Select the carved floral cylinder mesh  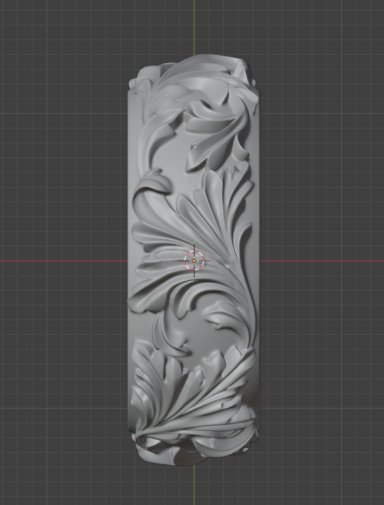tap(193, 260)
